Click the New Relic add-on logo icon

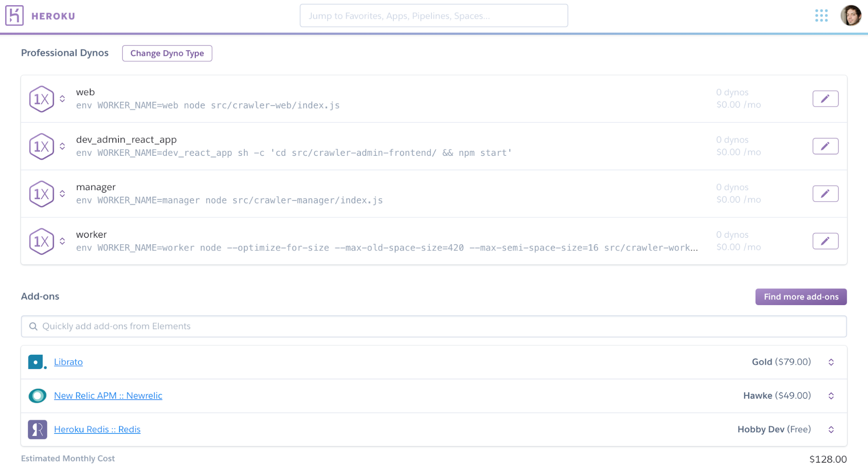pyautogui.click(x=37, y=395)
